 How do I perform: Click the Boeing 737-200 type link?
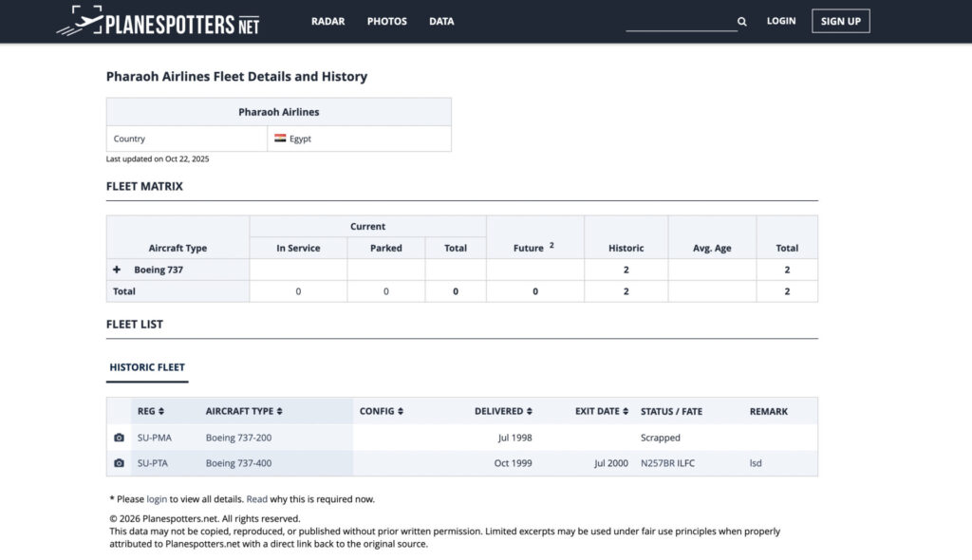point(238,438)
